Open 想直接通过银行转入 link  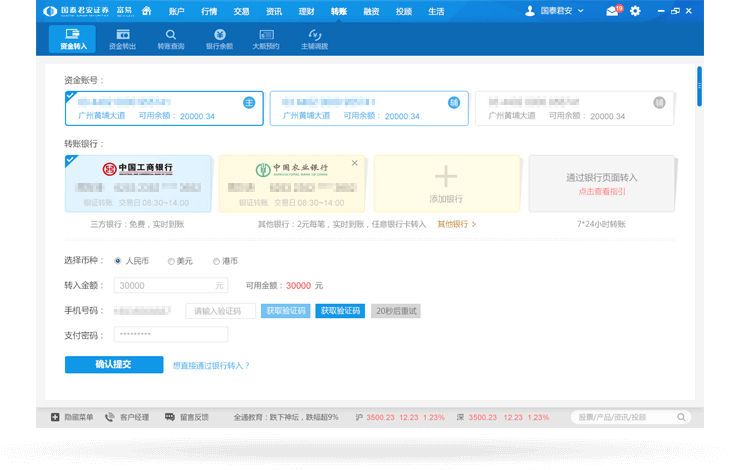click(x=211, y=365)
